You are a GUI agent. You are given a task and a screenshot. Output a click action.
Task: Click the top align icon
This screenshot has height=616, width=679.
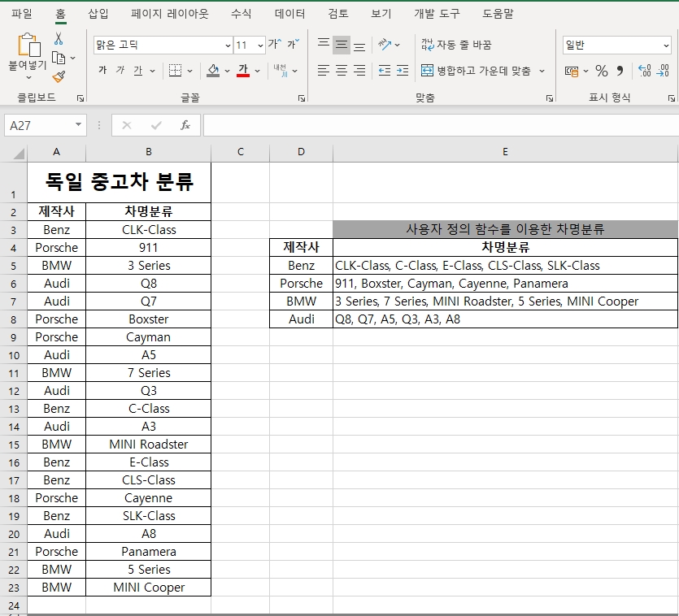[323, 45]
